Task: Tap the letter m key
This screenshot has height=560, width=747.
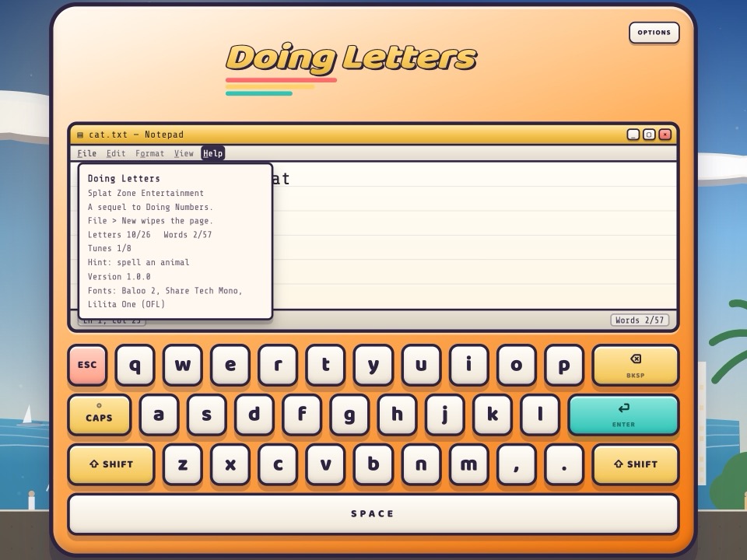Action: pyautogui.click(x=468, y=464)
